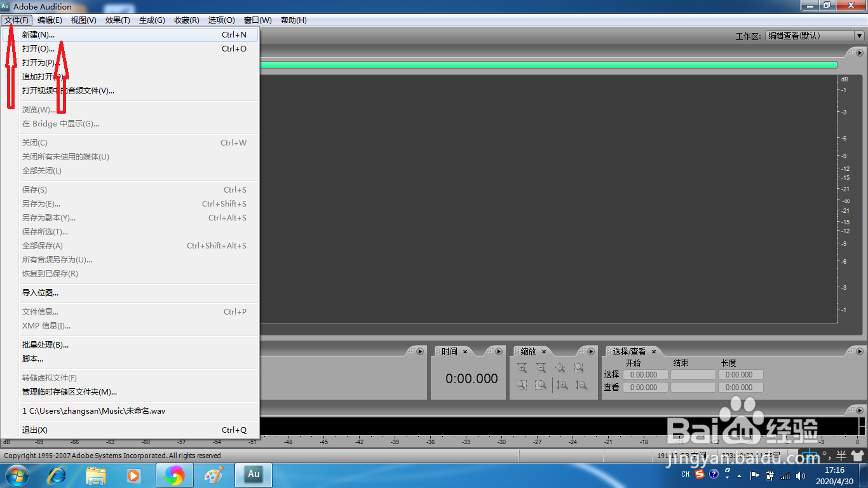The width and height of the screenshot is (868, 488).
Task: Toggle Sogou 半 half-width mode
Action: [841, 455]
